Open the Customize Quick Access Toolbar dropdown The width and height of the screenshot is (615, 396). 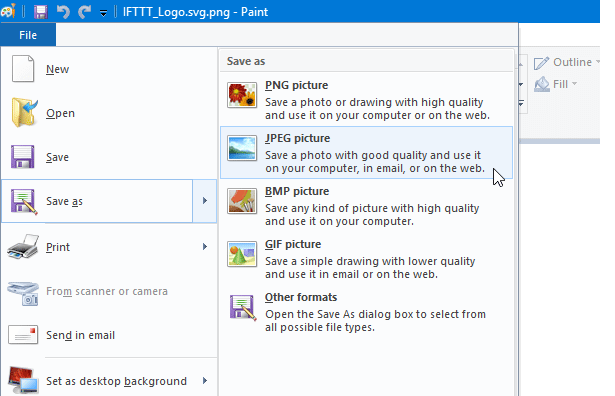(103, 13)
